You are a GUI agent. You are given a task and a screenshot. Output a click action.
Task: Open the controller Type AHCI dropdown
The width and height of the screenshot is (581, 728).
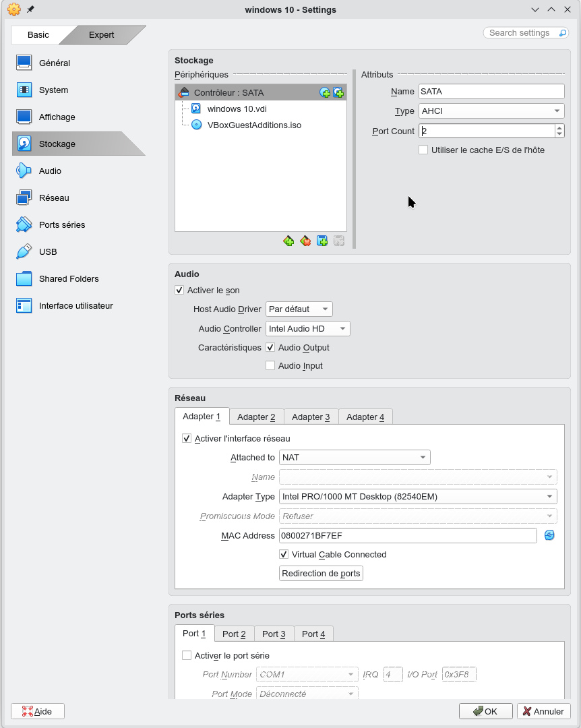click(491, 111)
